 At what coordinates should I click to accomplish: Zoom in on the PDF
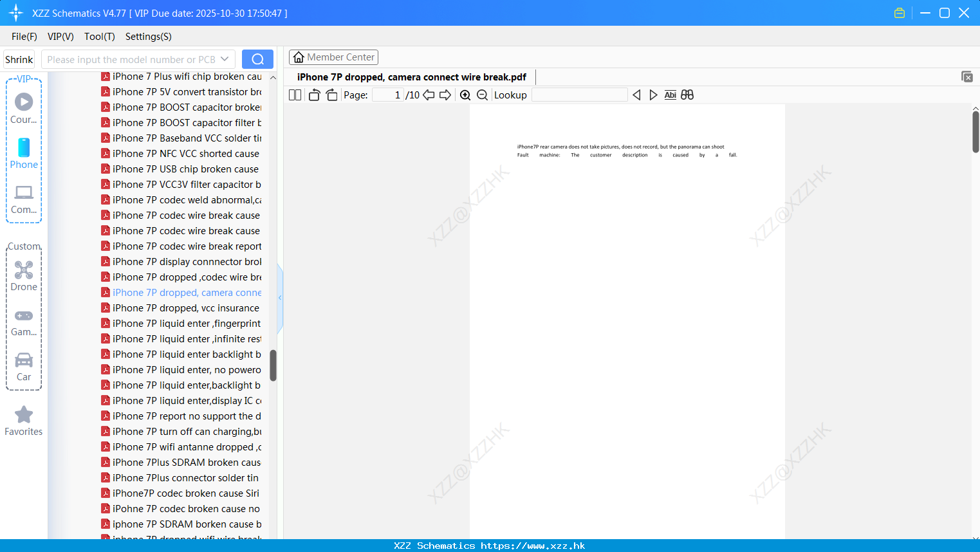[x=465, y=95]
